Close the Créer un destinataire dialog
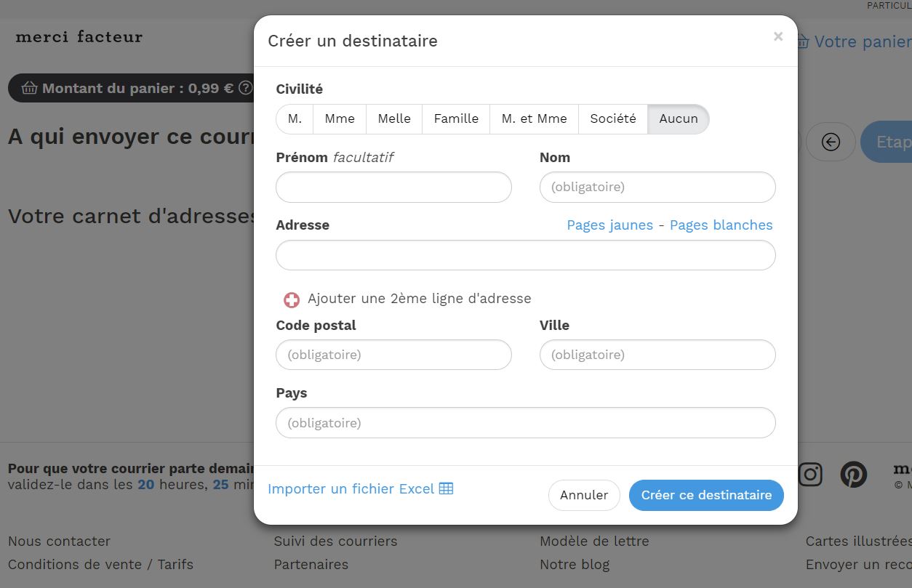Screen dimensions: 912x588 778,36
